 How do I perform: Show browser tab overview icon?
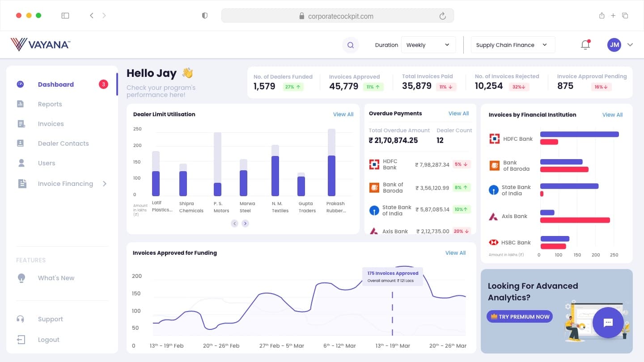[x=625, y=16]
